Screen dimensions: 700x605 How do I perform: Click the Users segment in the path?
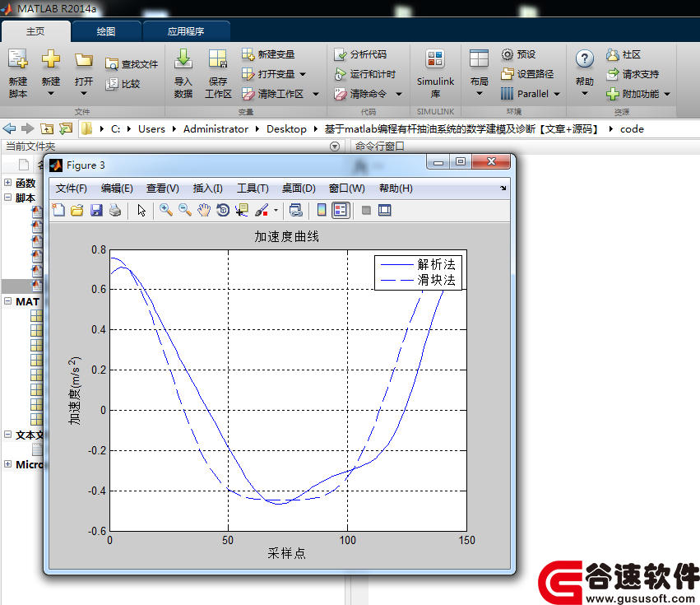click(151, 129)
